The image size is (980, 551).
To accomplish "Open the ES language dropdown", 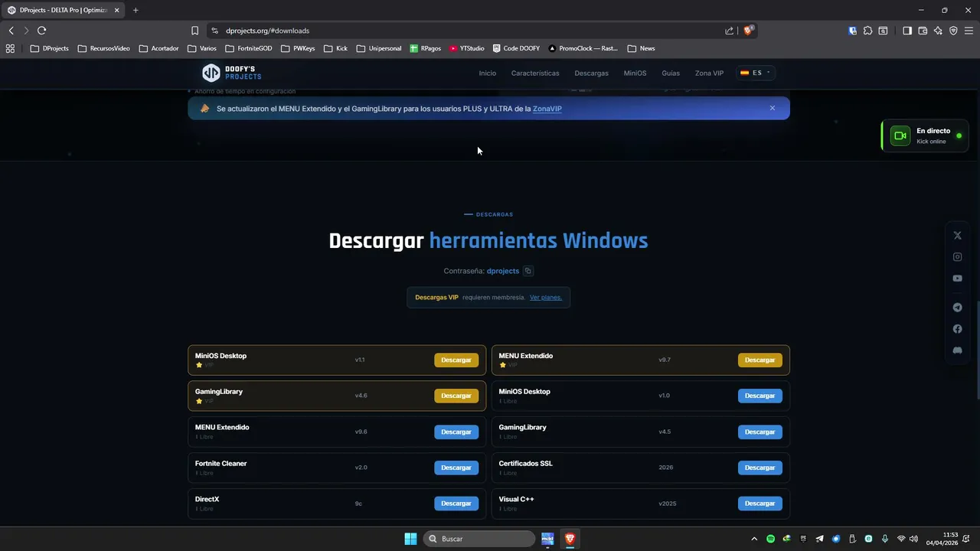I will pyautogui.click(x=756, y=73).
